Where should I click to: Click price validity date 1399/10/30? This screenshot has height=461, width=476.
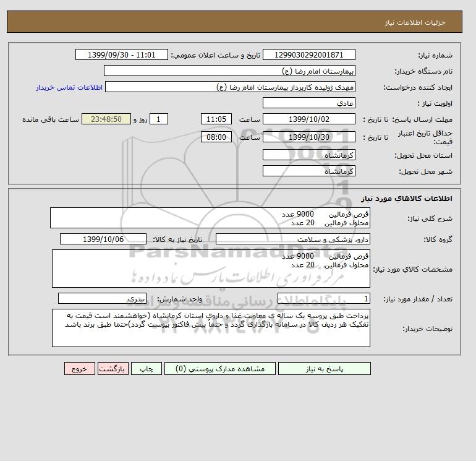308,137
